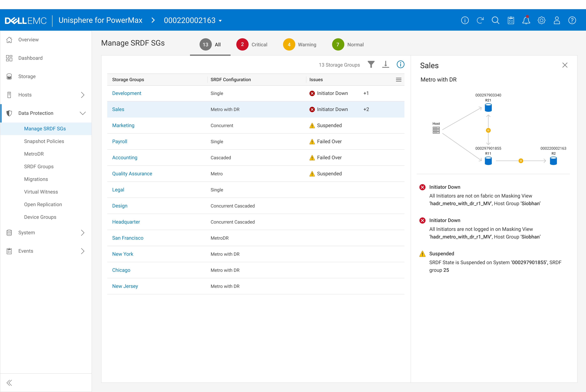The height and width of the screenshot is (392, 586).
Task: Click the R21 array cylinder in diagram
Action: (488, 108)
